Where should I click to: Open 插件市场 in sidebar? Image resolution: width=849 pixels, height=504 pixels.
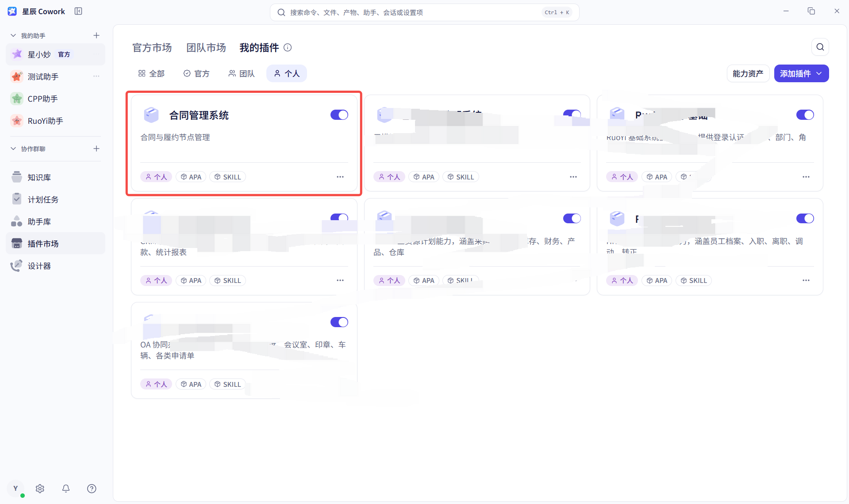pyautogui.click(x=55, y=244)
